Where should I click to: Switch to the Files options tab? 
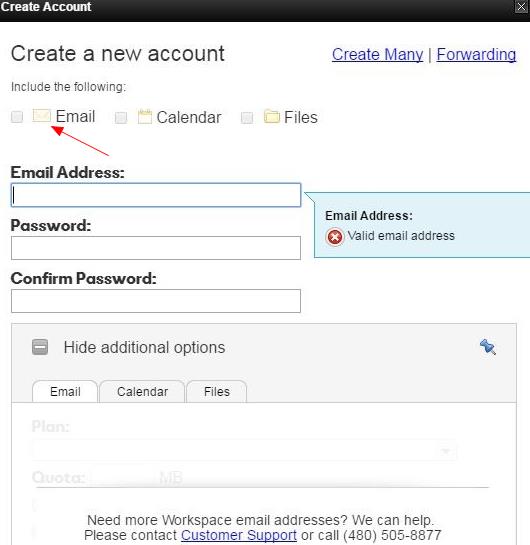click(217, 392)
